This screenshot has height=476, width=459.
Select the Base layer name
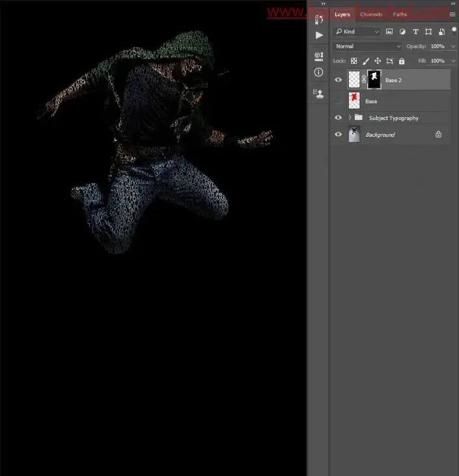pyautogui.click(x=371, y=102)
